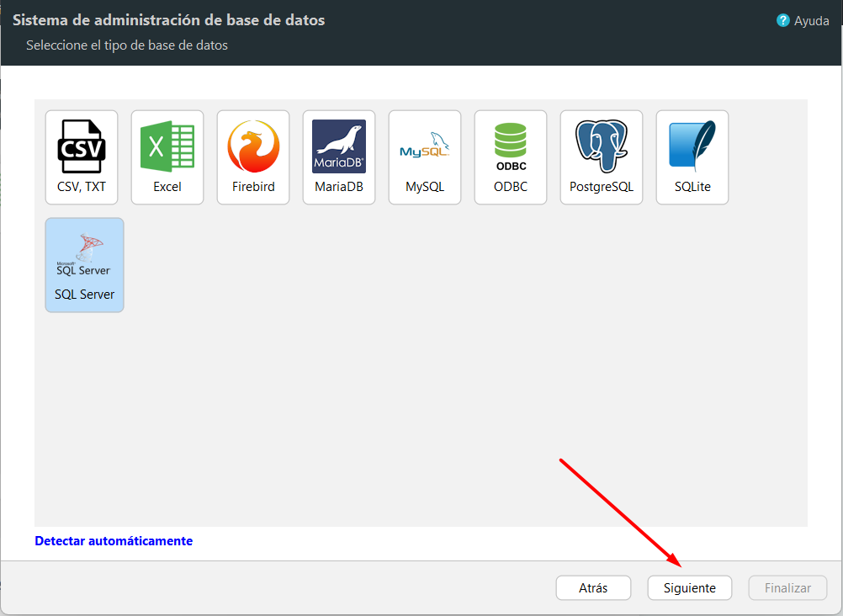
Task: Click the ODBC caption text beneath the cylinder
Action: (x=511, y=187)
